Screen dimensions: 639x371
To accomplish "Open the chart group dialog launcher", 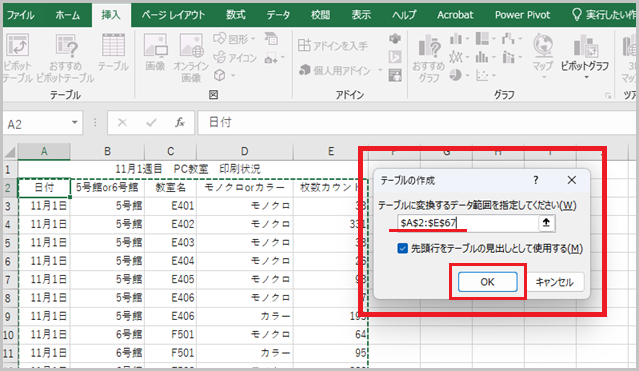I will (x=608, y=95).
